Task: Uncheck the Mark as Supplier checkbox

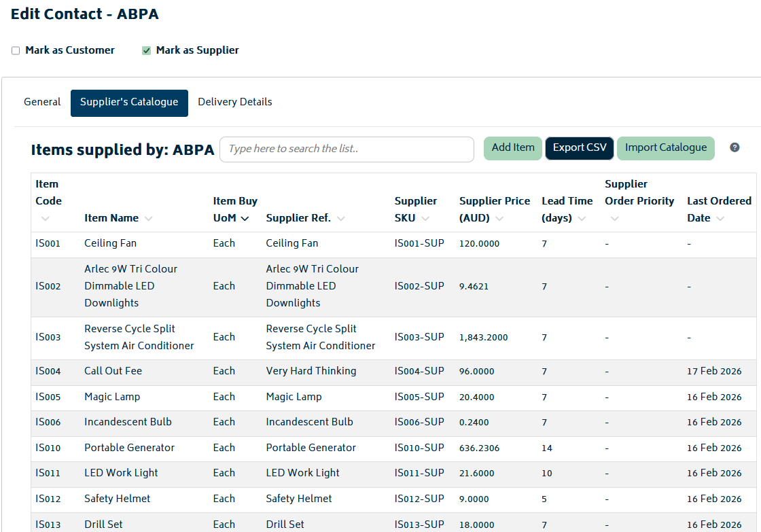Action: 146,51
